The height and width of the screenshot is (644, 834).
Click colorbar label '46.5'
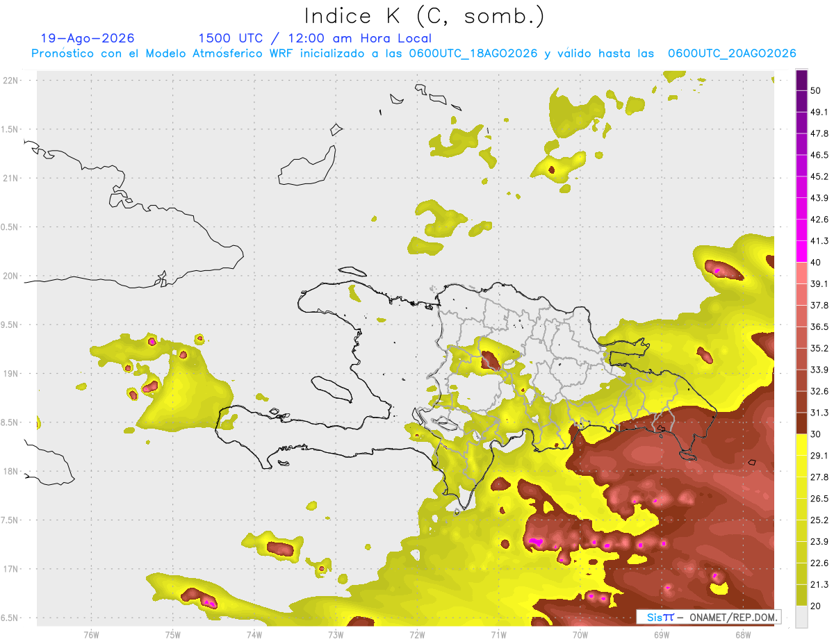tap(819, 155)
